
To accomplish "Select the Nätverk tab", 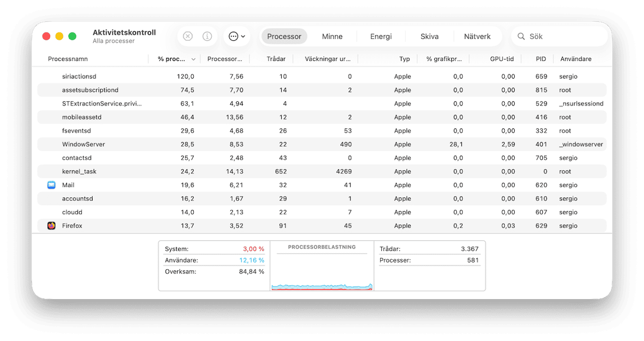I will tap(477, 37).
